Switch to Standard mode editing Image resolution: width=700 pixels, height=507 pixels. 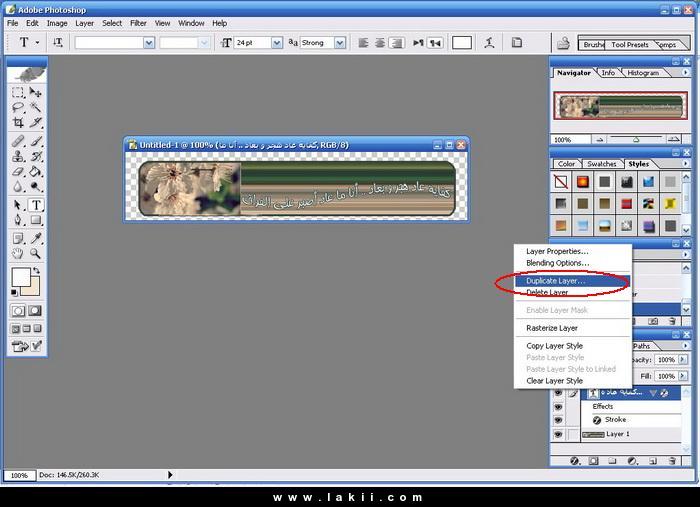18,311
